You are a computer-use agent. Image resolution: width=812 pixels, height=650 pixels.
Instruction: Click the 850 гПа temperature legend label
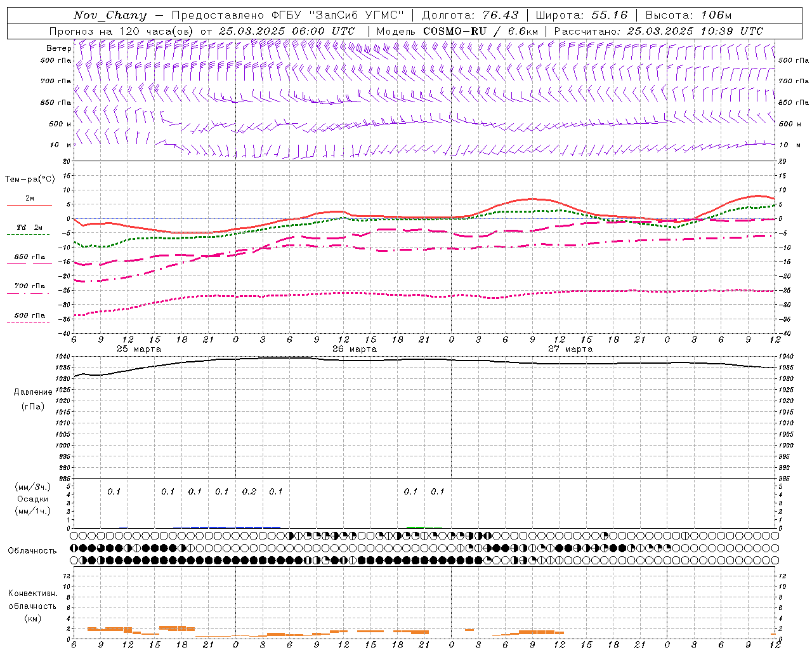[29, 257]
